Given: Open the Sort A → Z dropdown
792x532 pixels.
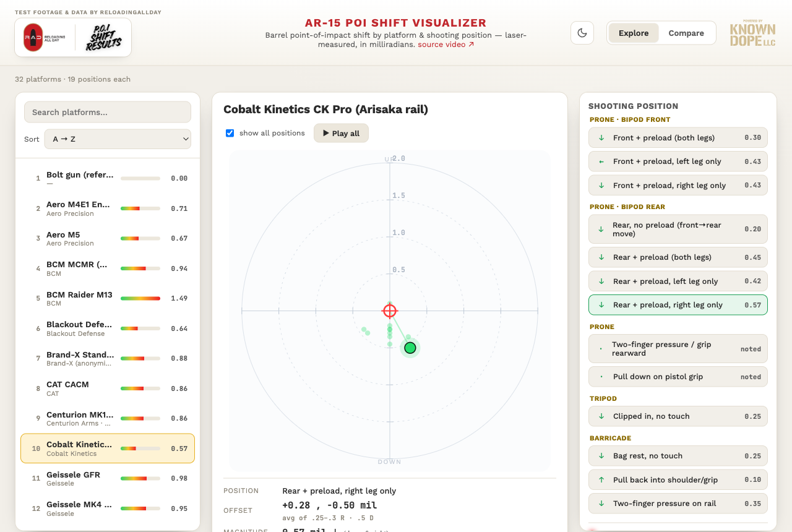Looking at the screenshot, I should pyautogui.click(x=118, y=139).
